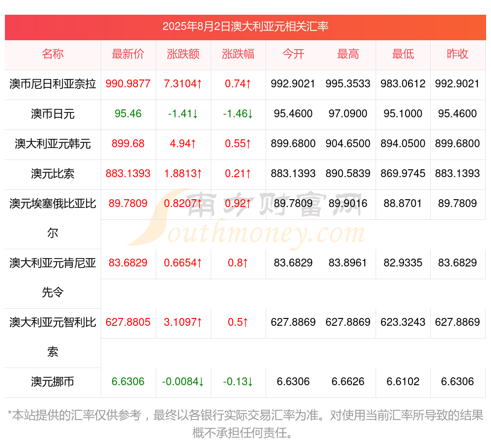Click the change amount -1.41↓
This screenshot has height=448, width=491.
[x=183, y=113]
